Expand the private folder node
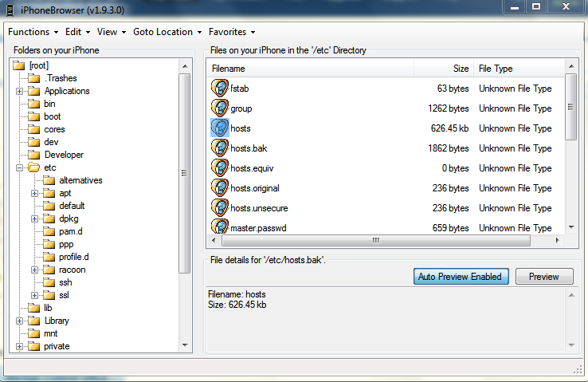Screen dimensions: 588x382 coord(19,346)
